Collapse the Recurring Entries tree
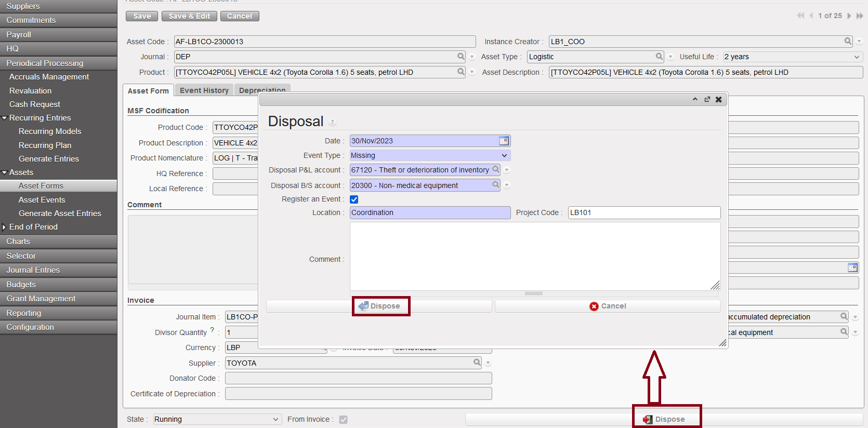This screenshot has height=428, width=868. tap(5, 118)
